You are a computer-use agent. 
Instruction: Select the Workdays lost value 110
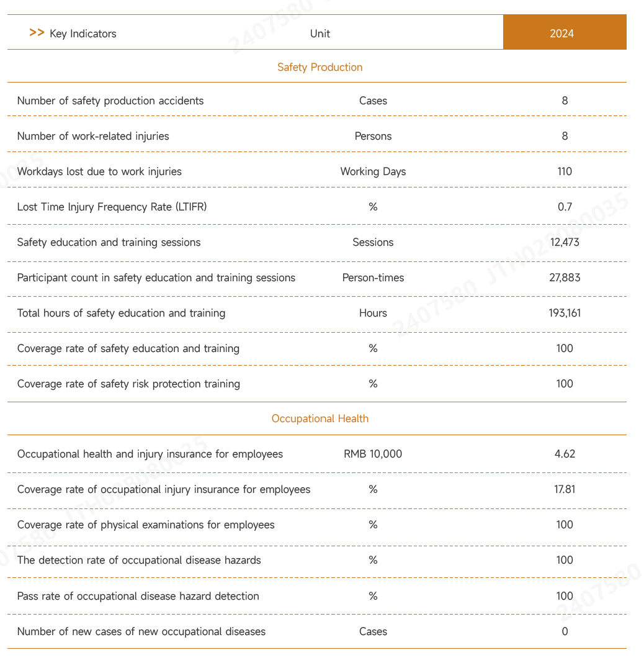pyautogui.click(x=565, y=171)
